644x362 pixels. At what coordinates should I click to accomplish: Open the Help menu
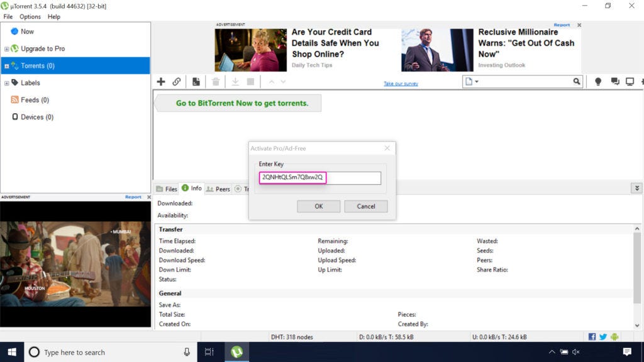point(54,17)
